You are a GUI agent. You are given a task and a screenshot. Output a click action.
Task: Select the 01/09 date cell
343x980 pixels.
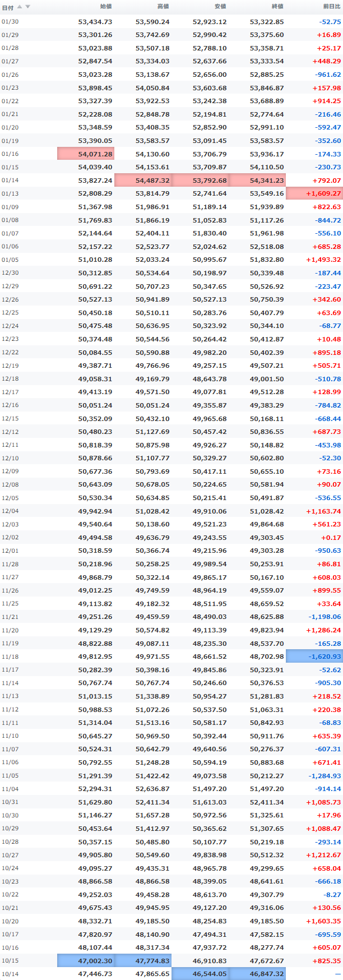(x=10, y=207)
